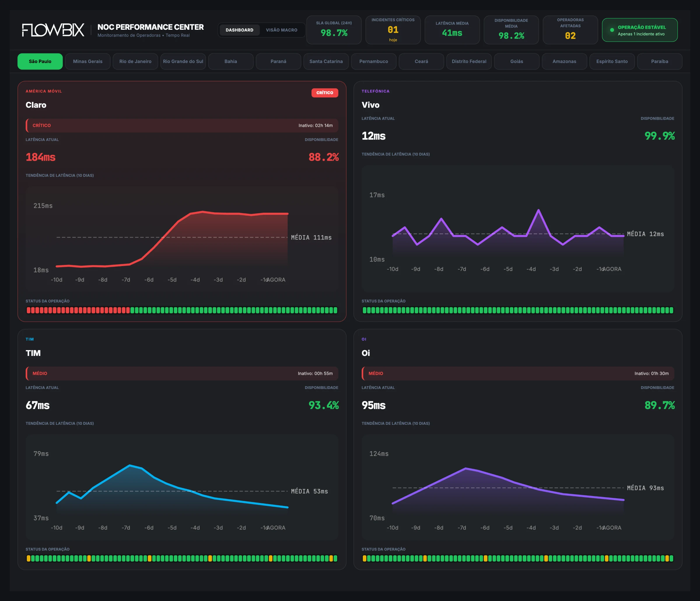Click the NOC Performance Center heading
The height and width of the screenshot is (601, 700).
(151, 27)
